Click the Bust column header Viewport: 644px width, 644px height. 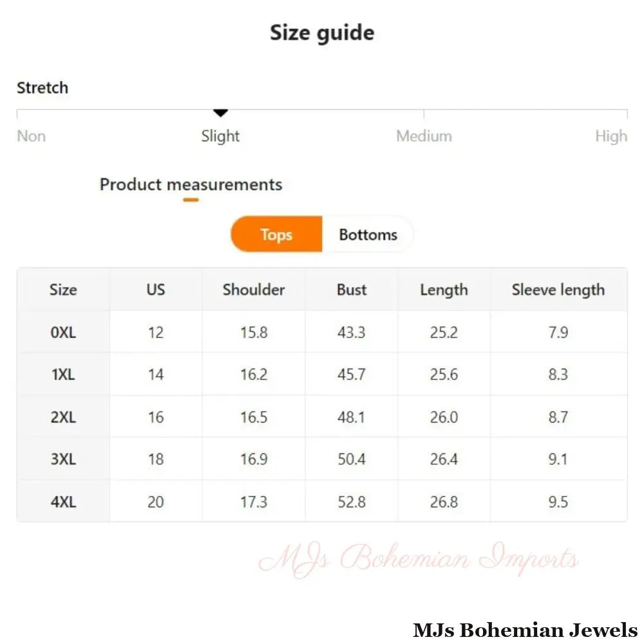352,290
